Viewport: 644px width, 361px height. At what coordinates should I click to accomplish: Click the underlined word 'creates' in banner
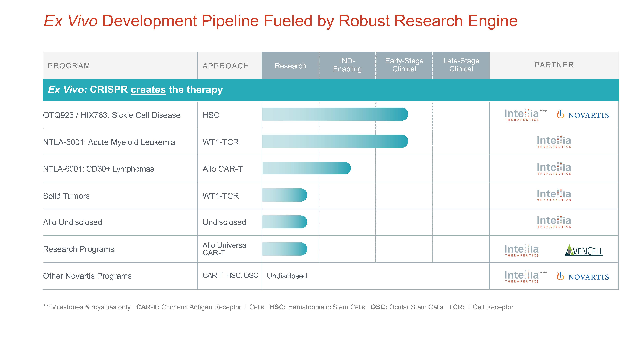(148, 90)
